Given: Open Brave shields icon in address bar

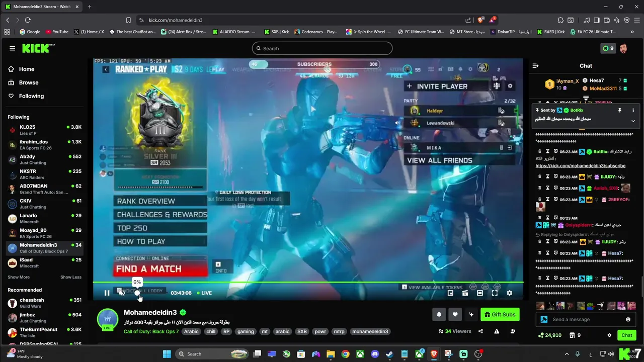Looking at the screenshot, I should click(x=481, y=20).
